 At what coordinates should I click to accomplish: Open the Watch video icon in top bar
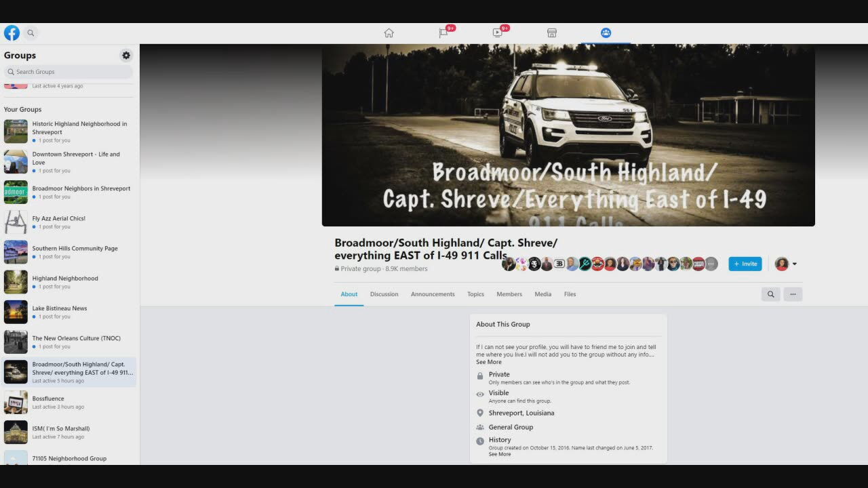pos(498,33)
